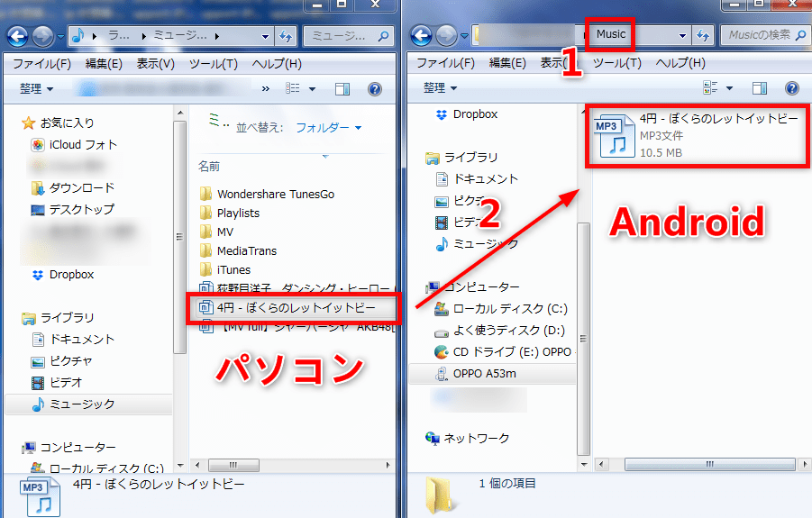Open address history dropdown in left window
This screenshot has width=812, height=518.
tap(265, 36)
